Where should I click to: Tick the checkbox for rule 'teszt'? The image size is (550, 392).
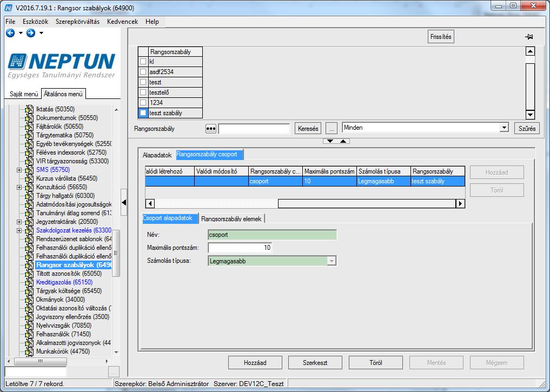coord(143,82)
